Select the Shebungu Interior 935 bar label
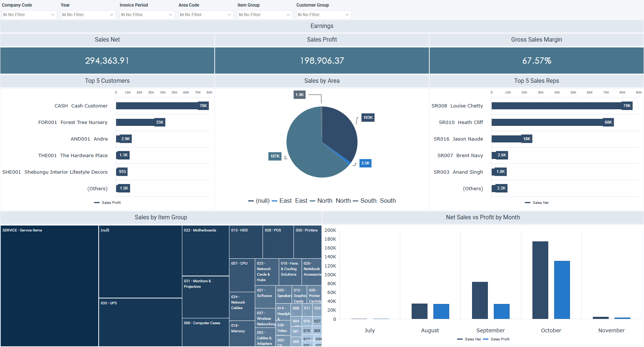The width and height of the screenshot is (644, 347). click(x=123, y=171)
